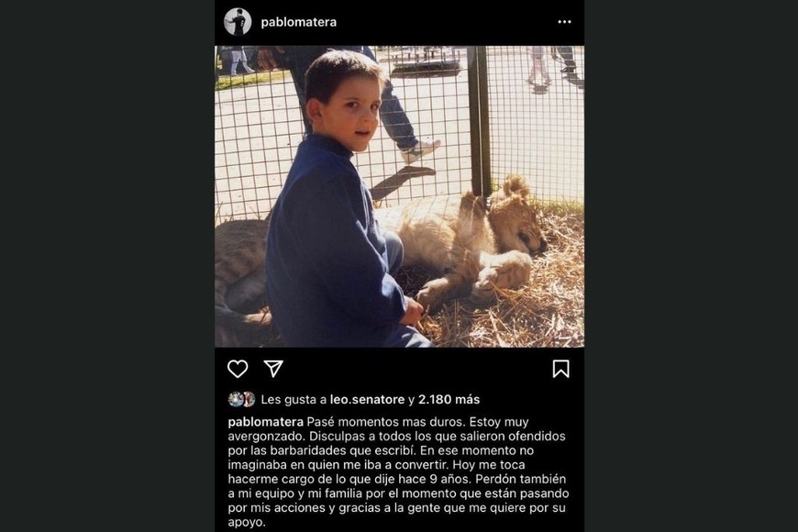Like the post with the heart icon

(238, 369)
